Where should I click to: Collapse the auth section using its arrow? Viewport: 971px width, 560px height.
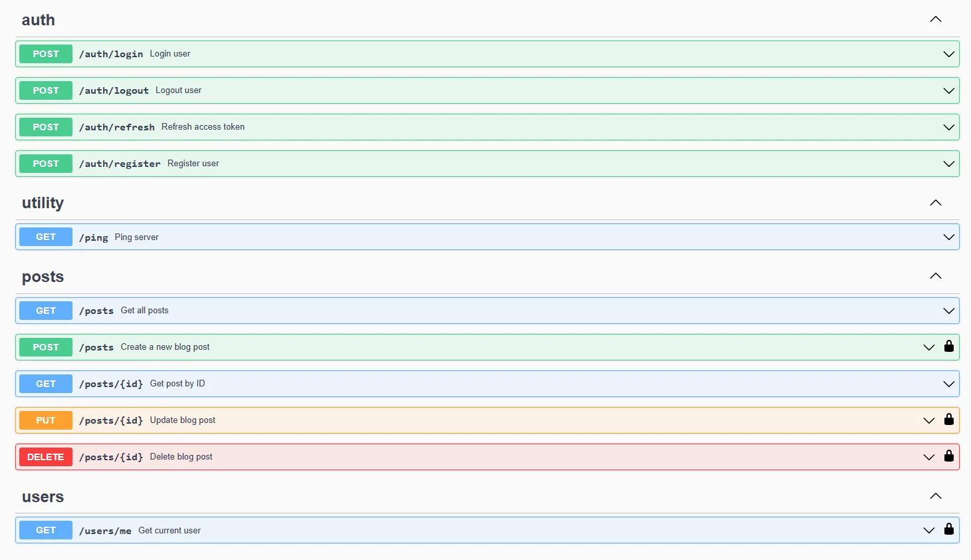pyautogui.click(x=935, y=19)
